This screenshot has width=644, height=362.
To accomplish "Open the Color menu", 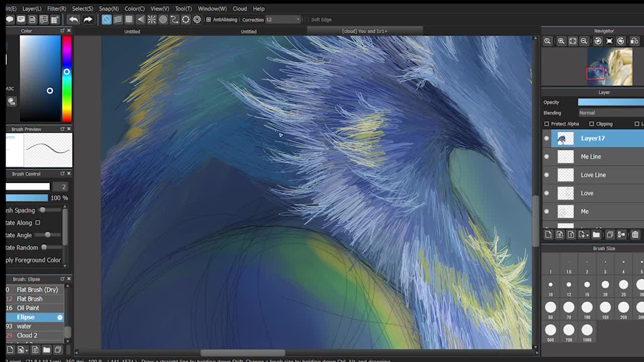I will pyautogui.click(x=134, y=9).
